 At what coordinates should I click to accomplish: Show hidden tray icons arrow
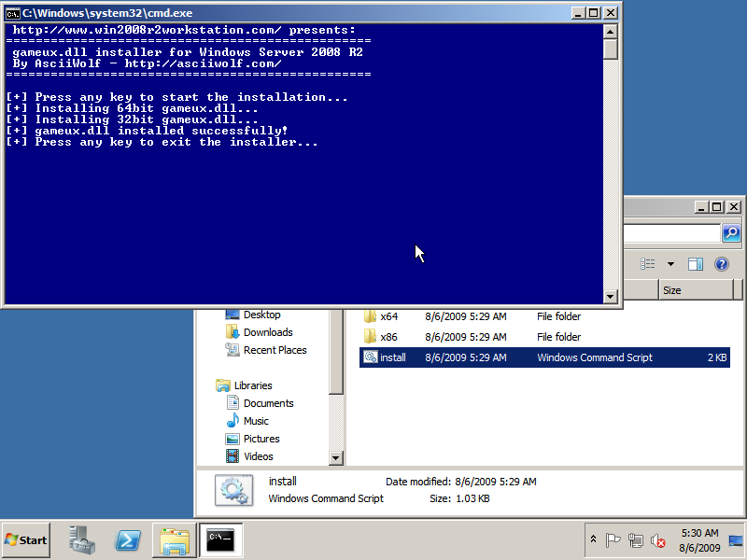click(593, 539)
